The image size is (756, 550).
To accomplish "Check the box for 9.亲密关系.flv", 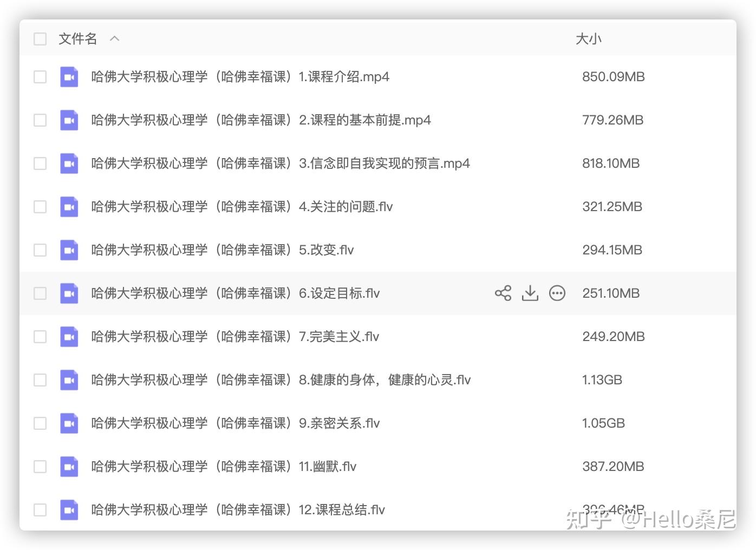I will (40, 423).
